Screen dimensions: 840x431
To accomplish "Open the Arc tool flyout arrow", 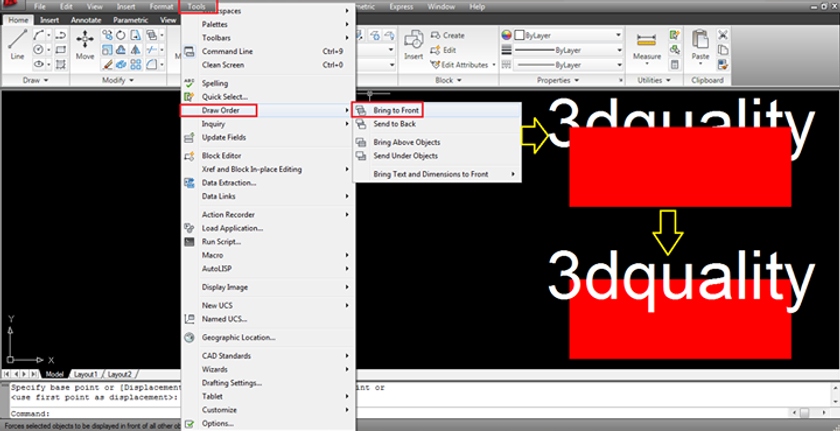I will coord(49,35).
